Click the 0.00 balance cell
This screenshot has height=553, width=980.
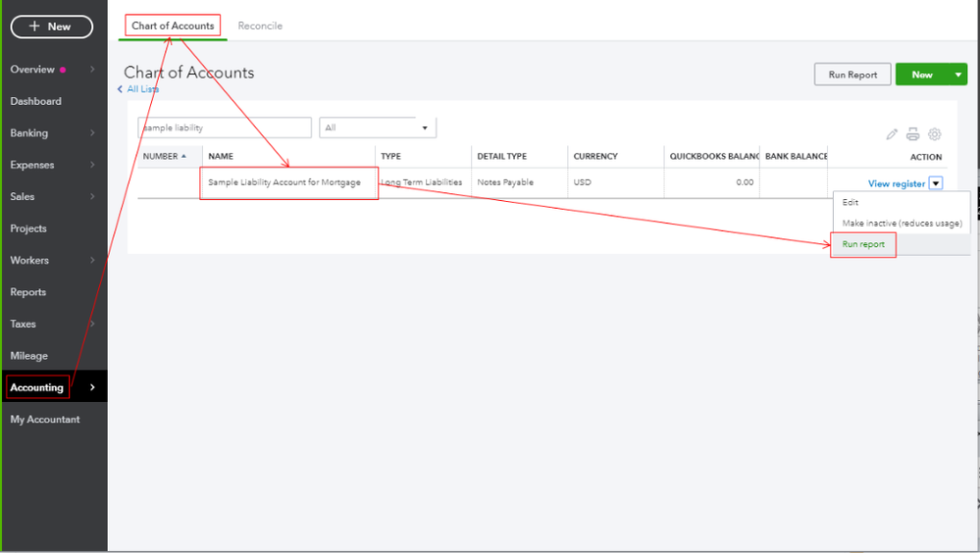tap(745, 182)
